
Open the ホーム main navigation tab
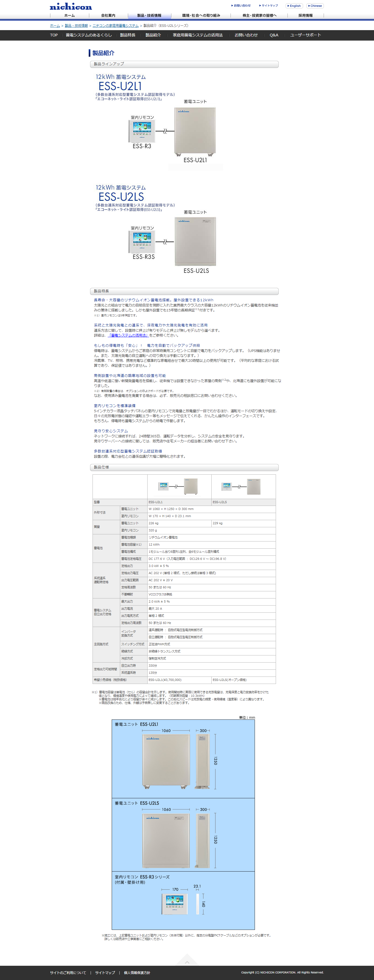click(x=70, y=16)
